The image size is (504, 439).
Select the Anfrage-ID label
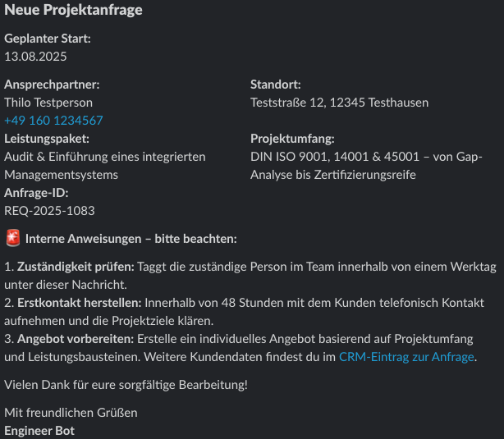coord(36,193)
